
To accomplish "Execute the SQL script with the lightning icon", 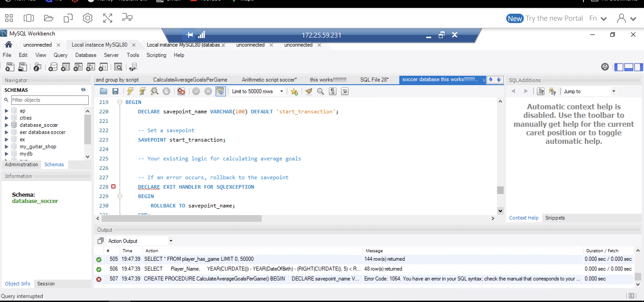I will coord(130,91).
